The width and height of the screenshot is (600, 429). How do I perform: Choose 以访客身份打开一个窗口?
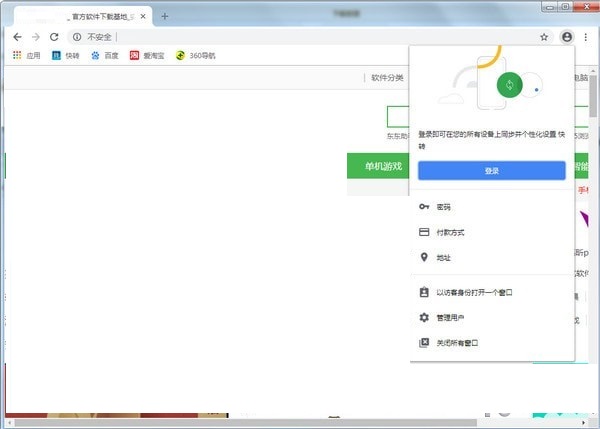pyautogui.click(x=492, y=292)
